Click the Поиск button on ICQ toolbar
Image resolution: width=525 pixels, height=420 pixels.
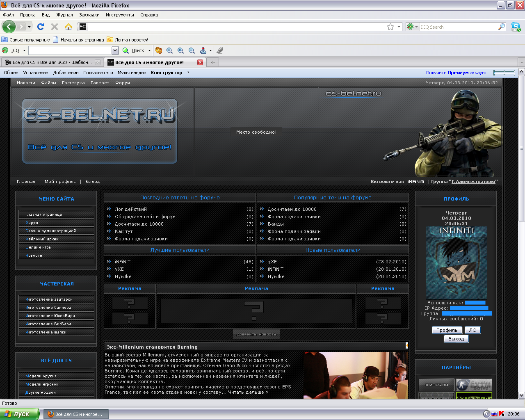point(134,50)
